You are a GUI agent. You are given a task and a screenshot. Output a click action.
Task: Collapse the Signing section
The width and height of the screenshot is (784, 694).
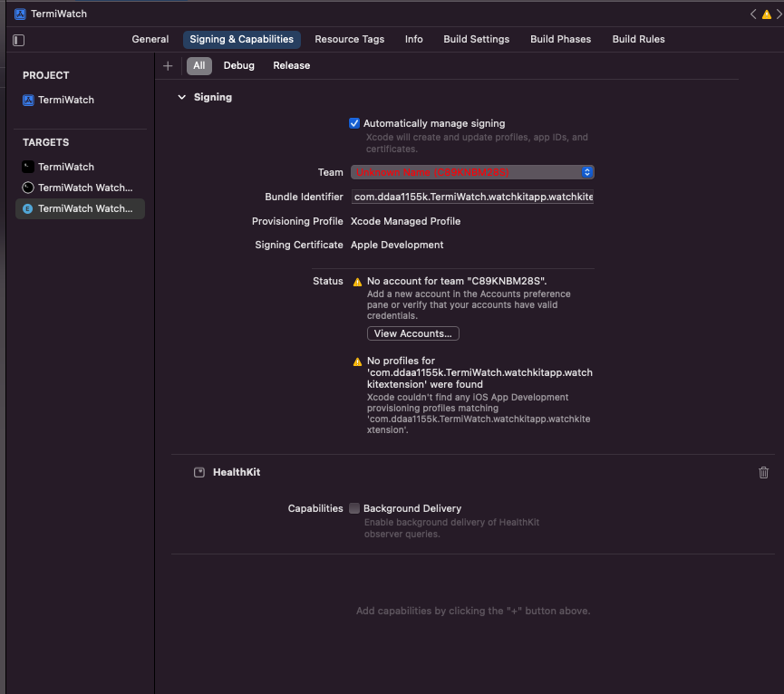[x=182, y=98]
